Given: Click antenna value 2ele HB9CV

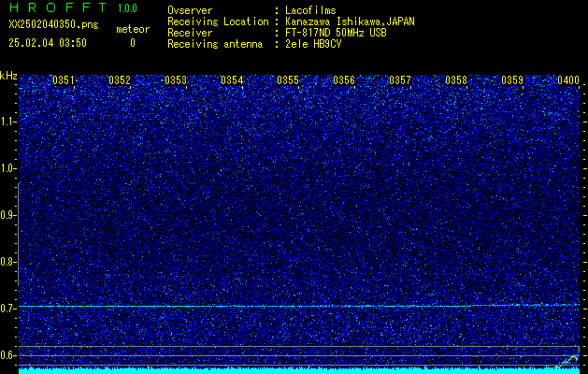Looking at the screenshot, I should [x=313, y=44].
